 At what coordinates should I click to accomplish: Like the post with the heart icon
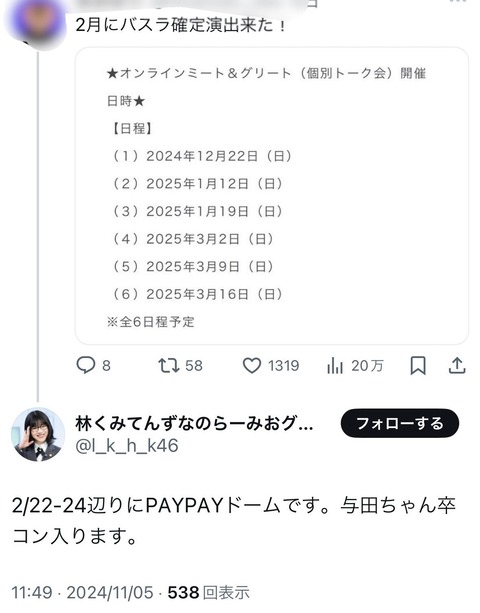point(252,366)
